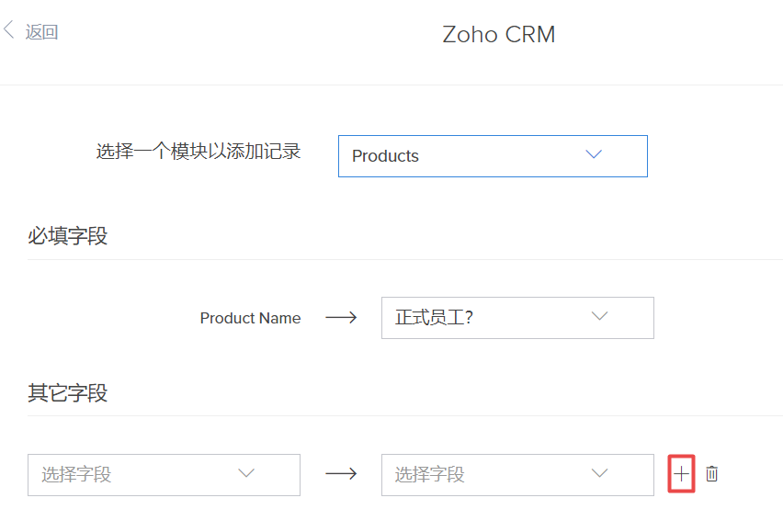This screenshot has height=532, width=783.
Task: Delete the field mapping row via trash icon
Action: coord(712,474)
